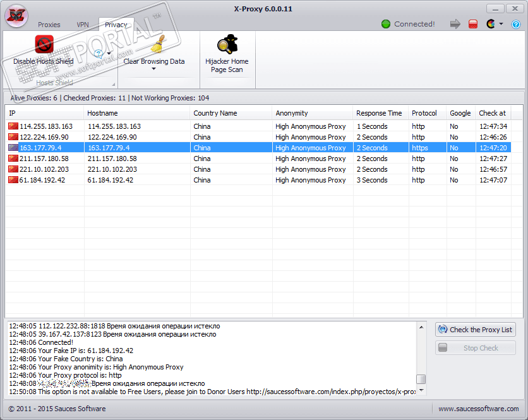Select proxy row 211.157.180.58

(258, 159)
